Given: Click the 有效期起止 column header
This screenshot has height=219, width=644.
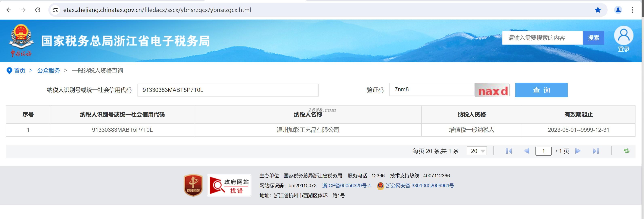Looking at the screenshot, I should coord(579,115).
